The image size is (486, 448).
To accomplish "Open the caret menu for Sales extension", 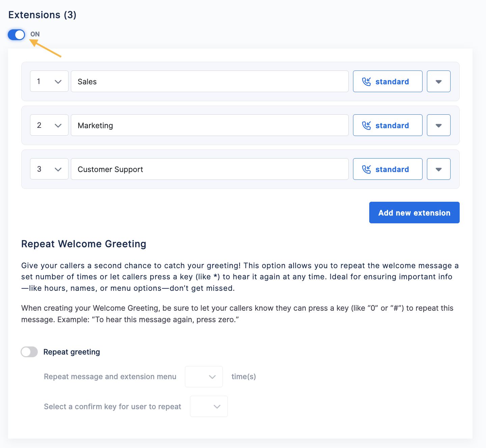I will (x=439, y=81).
